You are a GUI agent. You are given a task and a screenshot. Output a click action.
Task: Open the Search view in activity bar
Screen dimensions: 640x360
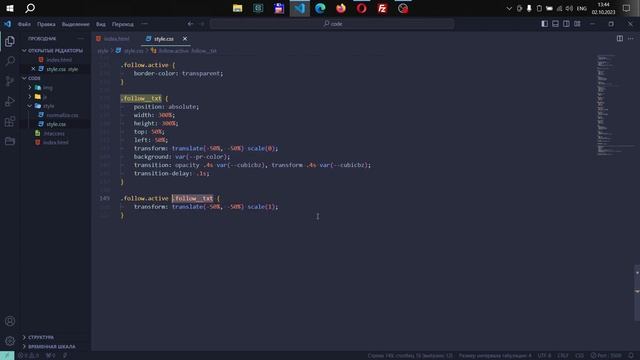point(10,61)
